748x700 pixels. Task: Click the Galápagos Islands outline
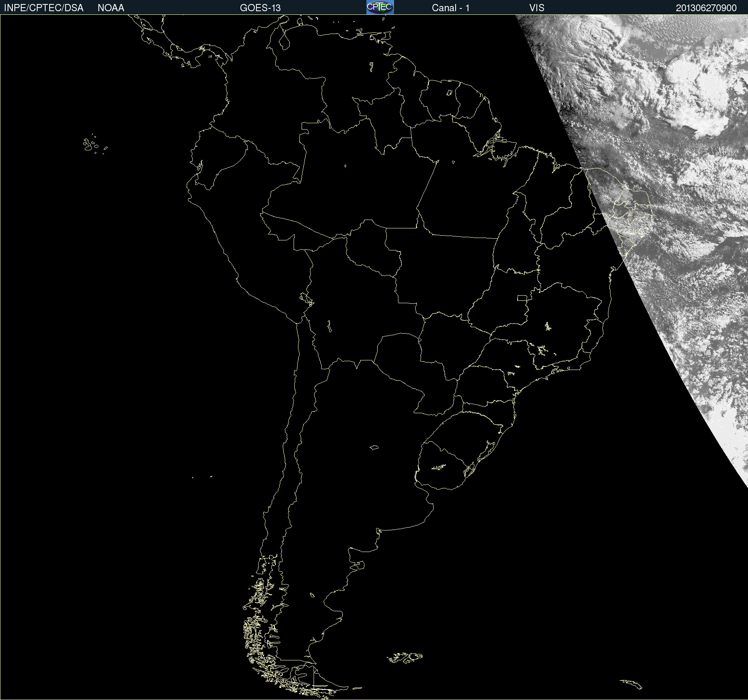coord(91,145)
